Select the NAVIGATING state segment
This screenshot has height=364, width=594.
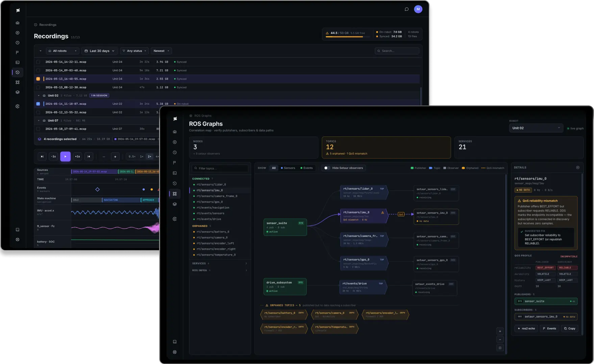[121, 200]
